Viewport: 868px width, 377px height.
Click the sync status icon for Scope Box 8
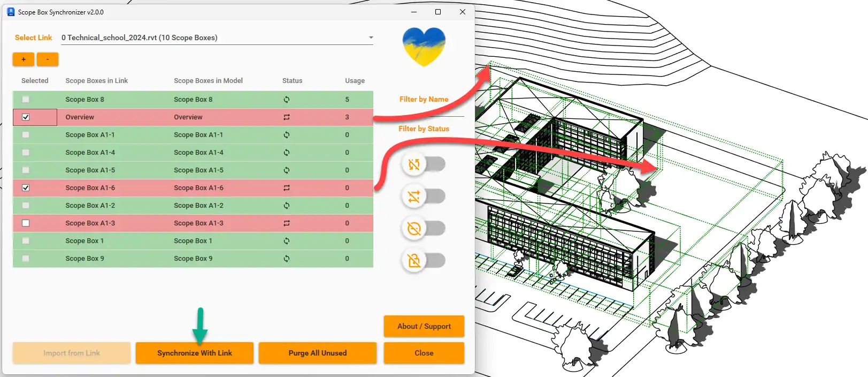pyautogui.click(x=287, y=100)
